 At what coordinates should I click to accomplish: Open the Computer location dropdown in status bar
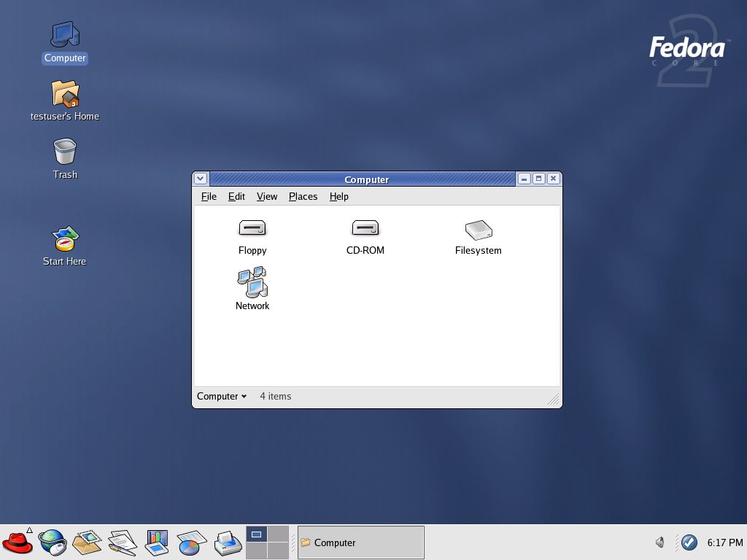coord(220,396)
